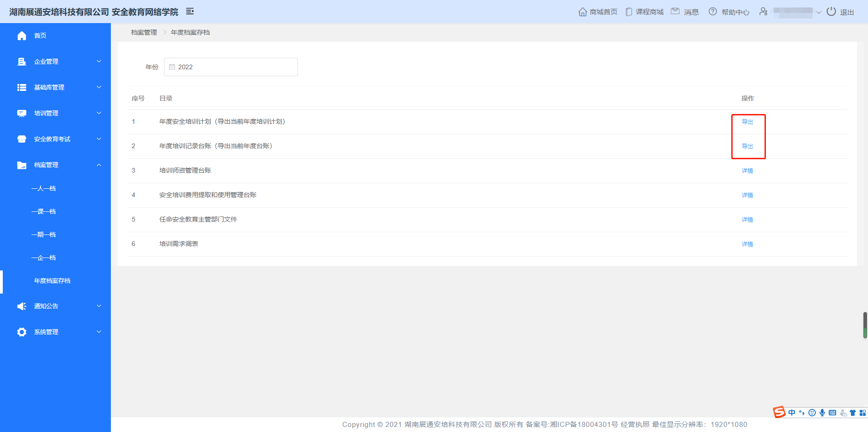Open 消息 via the envelope icon
Image resolution: width=868 pixels, height=432 pixels.
pyautogui.click(x=675, y=11)
